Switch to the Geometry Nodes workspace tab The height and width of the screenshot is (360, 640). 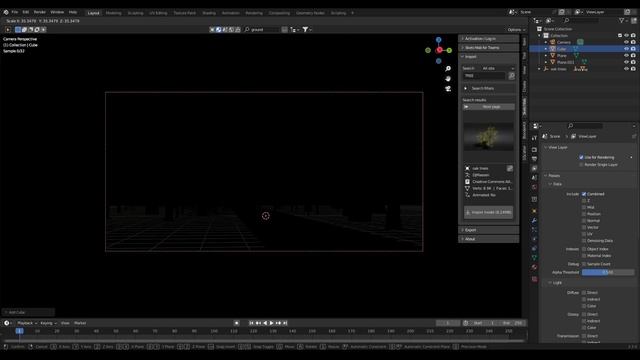(310, 13)
